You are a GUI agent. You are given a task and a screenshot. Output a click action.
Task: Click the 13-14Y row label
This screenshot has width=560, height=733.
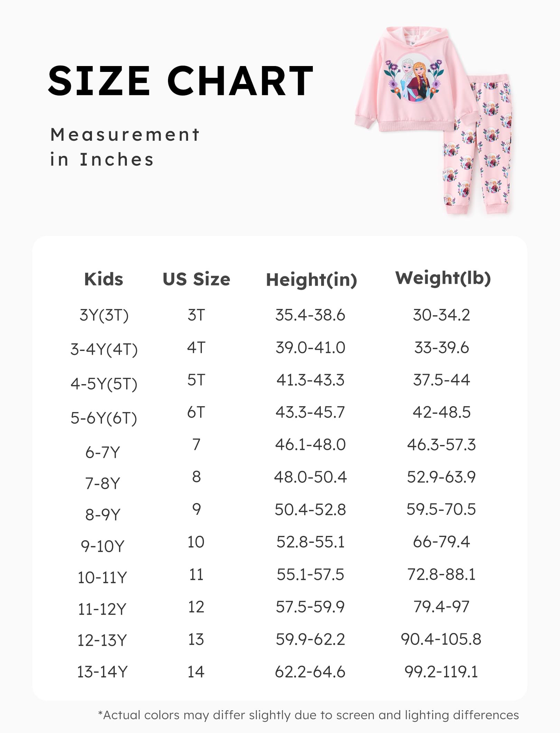(102, 672)
